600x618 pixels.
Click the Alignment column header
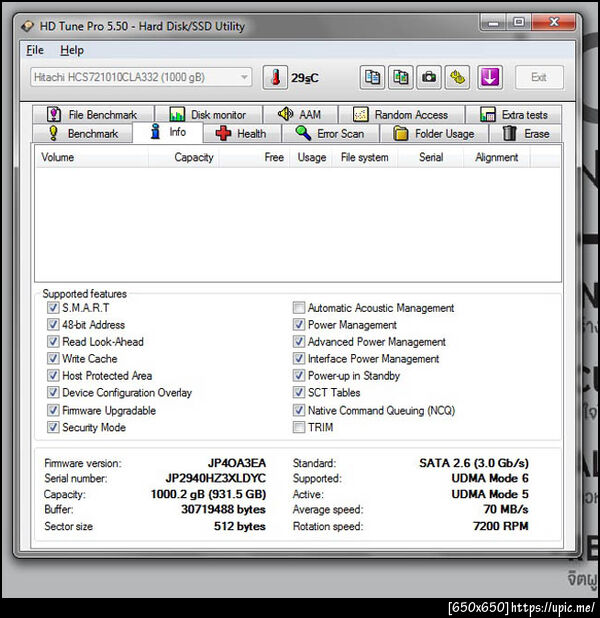point(496,157)
